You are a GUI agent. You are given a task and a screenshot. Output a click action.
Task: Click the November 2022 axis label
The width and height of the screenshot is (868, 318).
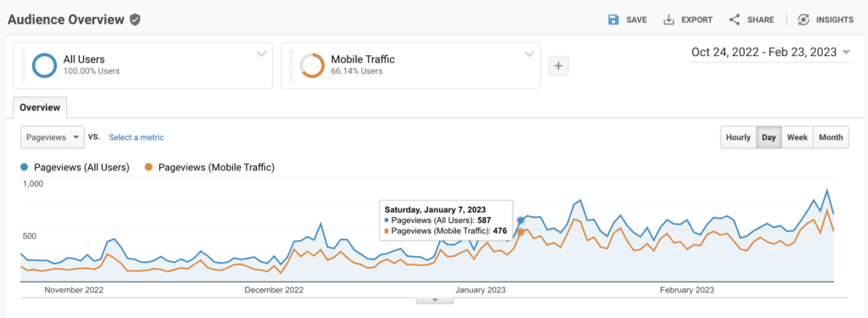75,290
